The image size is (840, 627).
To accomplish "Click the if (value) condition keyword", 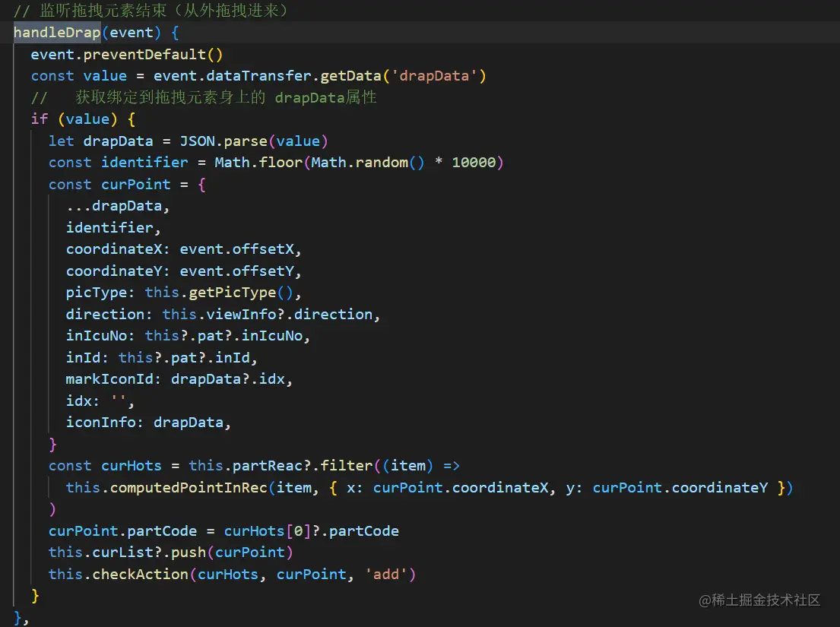I will coord(39,119).
